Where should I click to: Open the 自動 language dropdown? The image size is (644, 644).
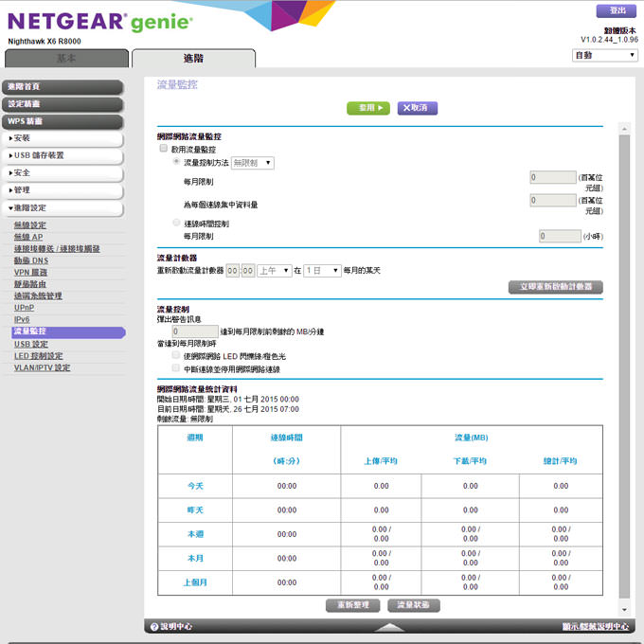(604, 56)
